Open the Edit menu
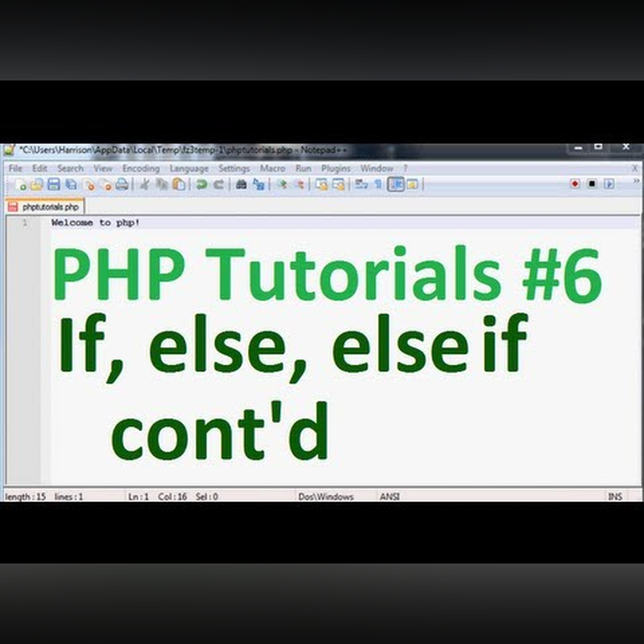The height and width of the screenshot is (644, 644). coord(40,168)
